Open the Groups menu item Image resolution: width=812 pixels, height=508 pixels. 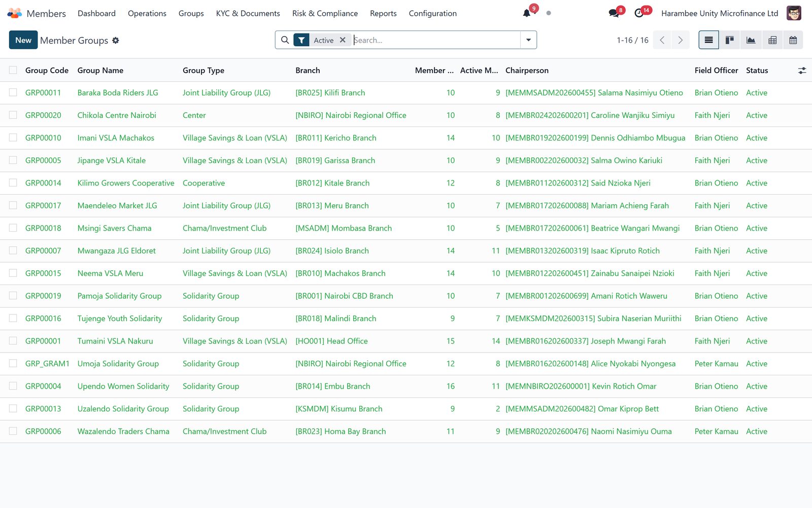[x=191, y=13]
